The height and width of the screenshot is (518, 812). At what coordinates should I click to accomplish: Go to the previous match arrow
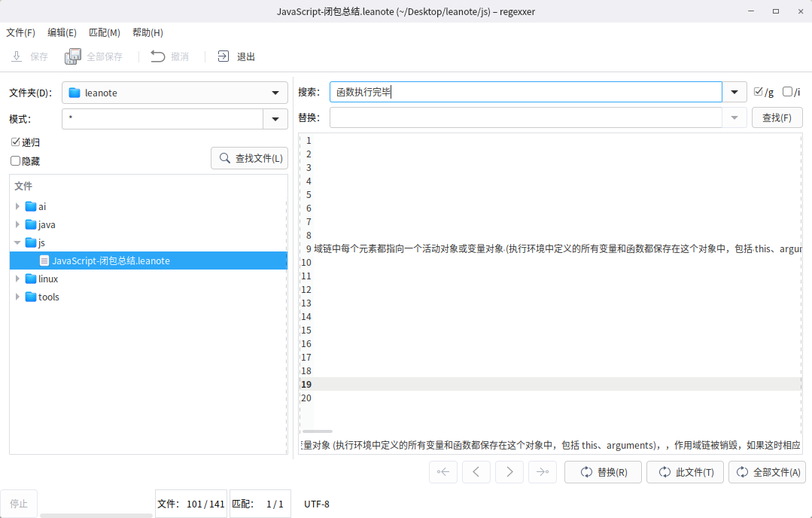point(476,472)
